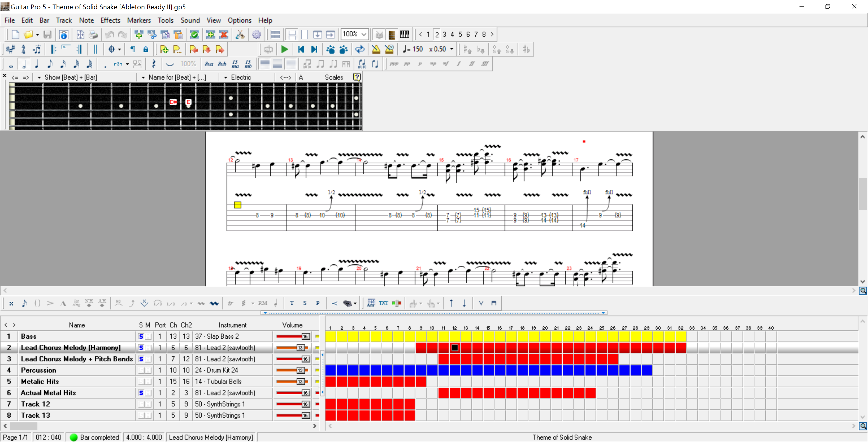The width and height of the screenshot is (868, 442).
Task: Select the quarter note duration
Action: 37,64
